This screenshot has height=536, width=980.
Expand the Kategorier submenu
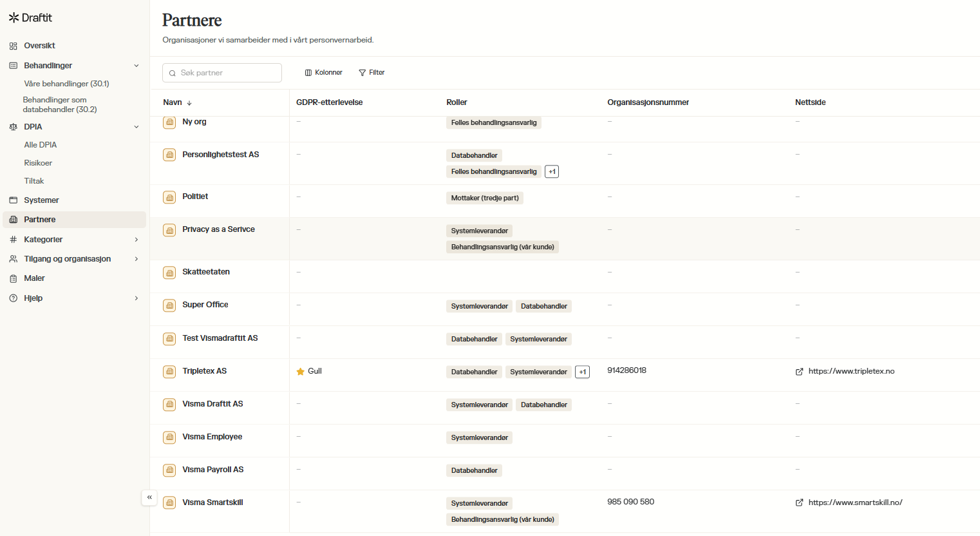coord(136,240)
